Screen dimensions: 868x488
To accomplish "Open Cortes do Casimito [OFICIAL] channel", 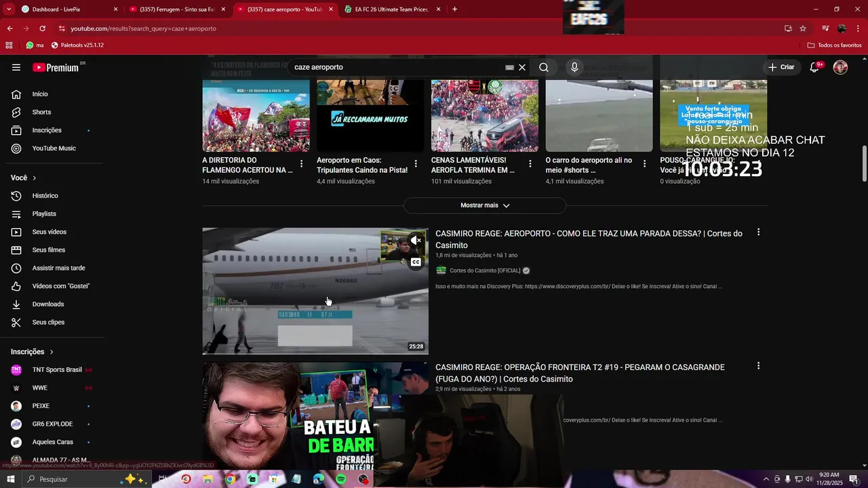I will [485, 270].
